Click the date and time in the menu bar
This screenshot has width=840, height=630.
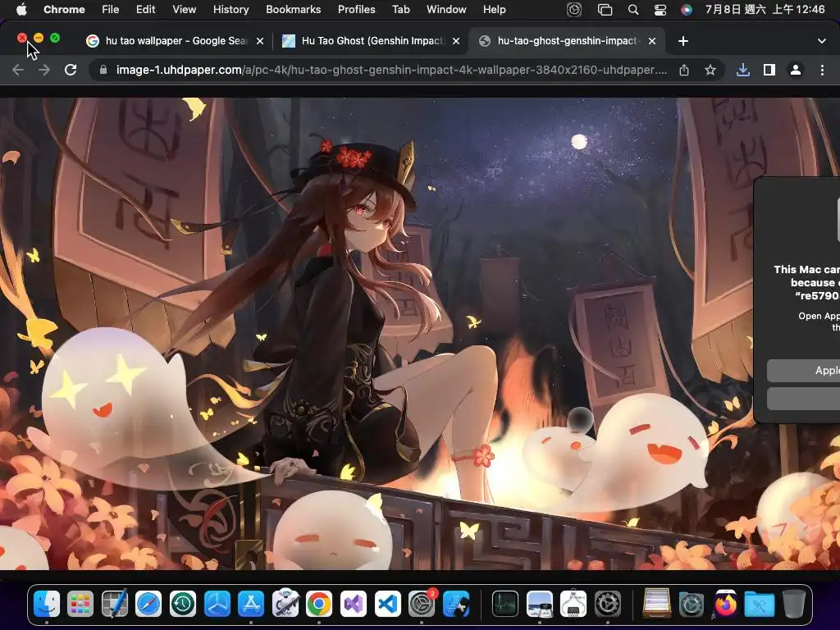765,10
